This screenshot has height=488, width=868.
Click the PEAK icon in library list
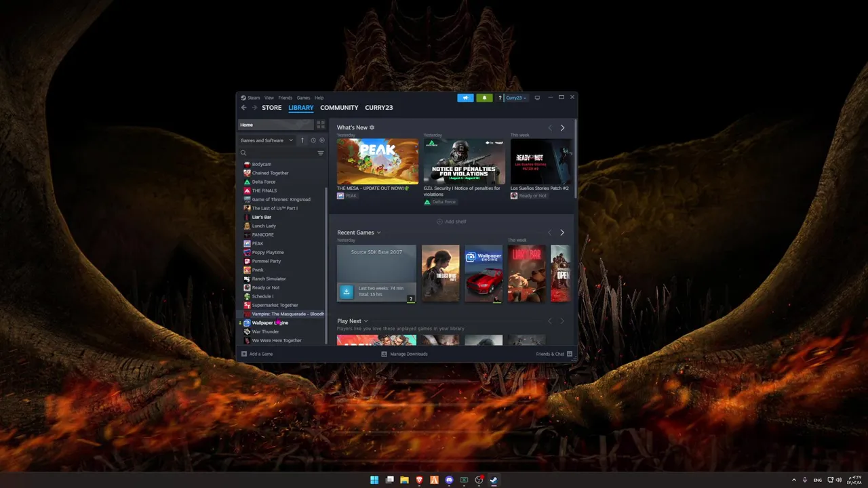point(247,243)
